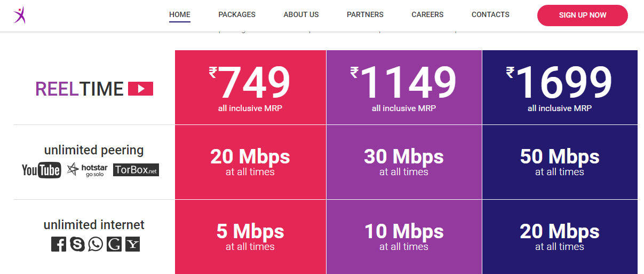The image size is (644, 274).
Task: Navigate to the CAREERS page
Action: coord(427,15)
